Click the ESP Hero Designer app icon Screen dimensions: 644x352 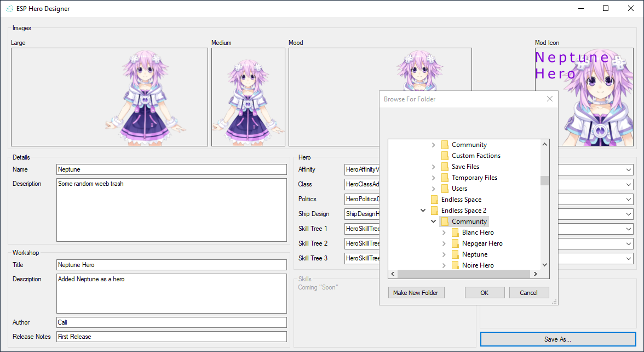(9, 9)
